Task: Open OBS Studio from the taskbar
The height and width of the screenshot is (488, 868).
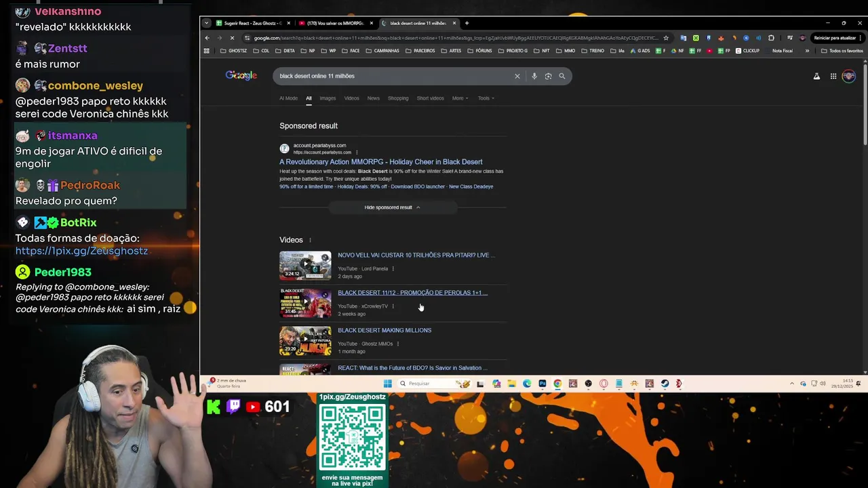Action: [x=588, y=384]
